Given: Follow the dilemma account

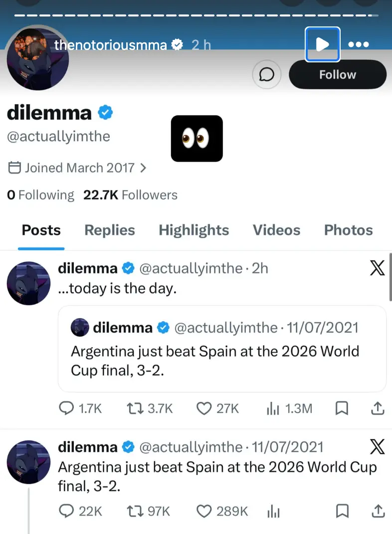Looking at the screenshot, I should coord(338,74).
